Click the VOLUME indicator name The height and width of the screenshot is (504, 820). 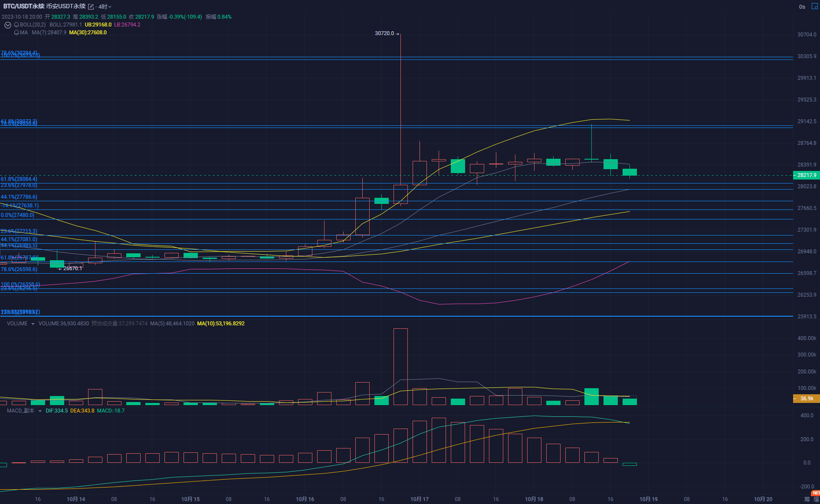[17, 324]
